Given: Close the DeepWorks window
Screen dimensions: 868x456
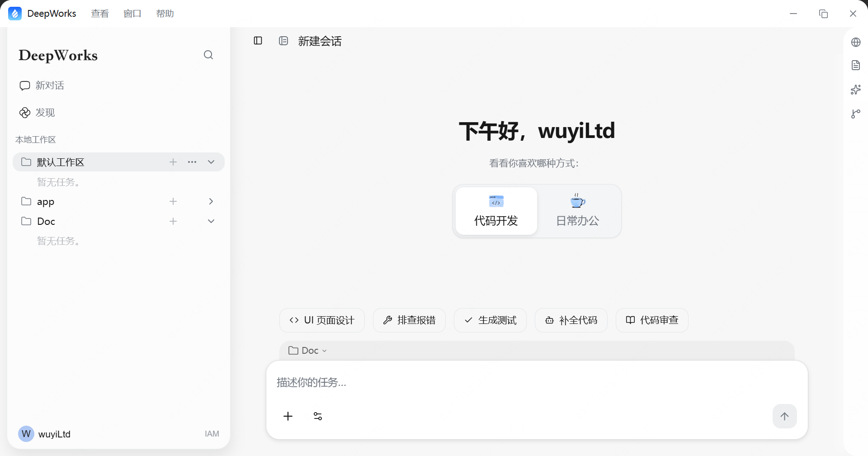Looking at the screenshot, I should (853, 14).
